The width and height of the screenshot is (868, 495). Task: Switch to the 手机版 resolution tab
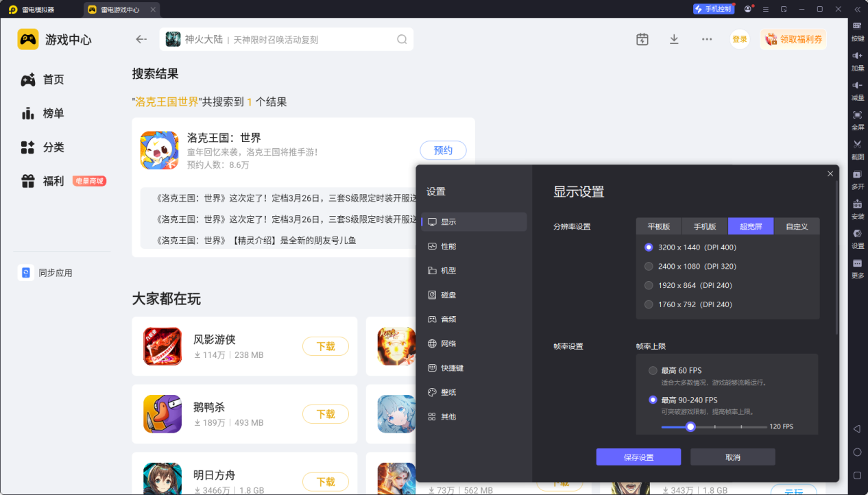pos(704,226)
